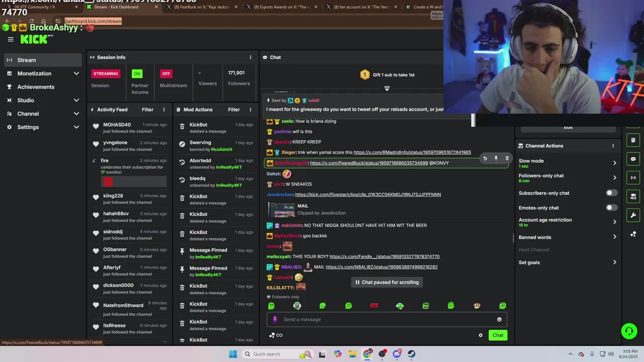644x362 pixels.
Task: Click sidebar broadcast signal panel icon
Action: [x=633, y=177]
